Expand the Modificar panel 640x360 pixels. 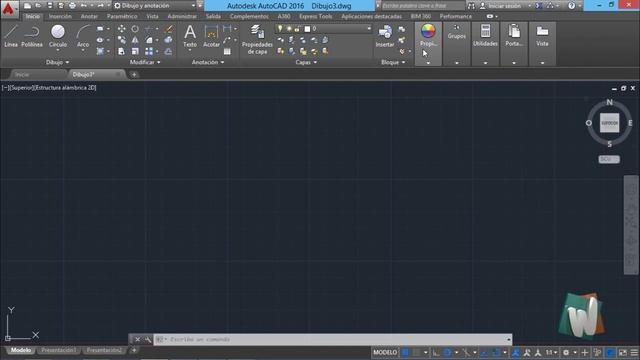(x=145, y=62)
